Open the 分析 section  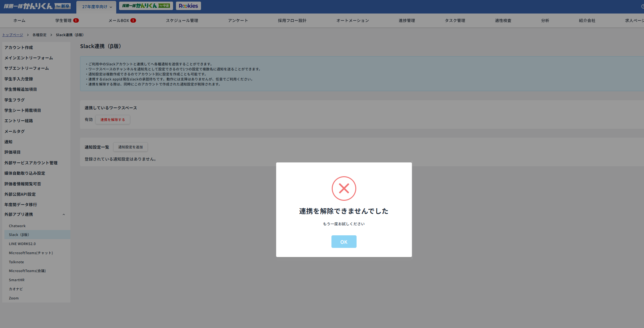point(545,20)
